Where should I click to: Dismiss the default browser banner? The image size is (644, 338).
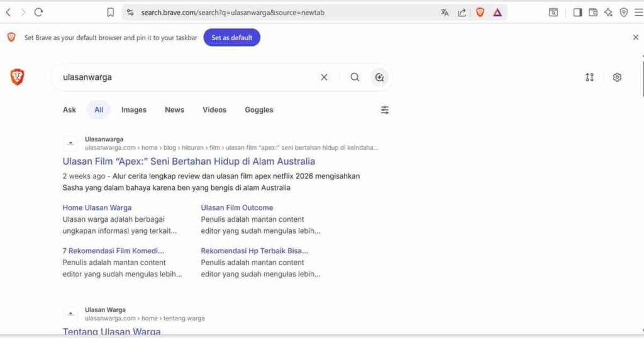[x=636, y=37]
